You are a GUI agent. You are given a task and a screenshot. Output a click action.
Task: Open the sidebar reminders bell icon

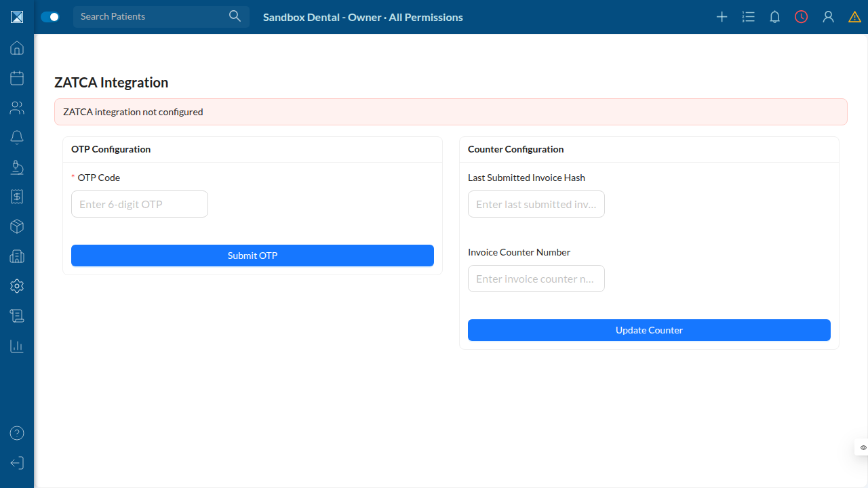pyautogui.click(x=17, y=138)
